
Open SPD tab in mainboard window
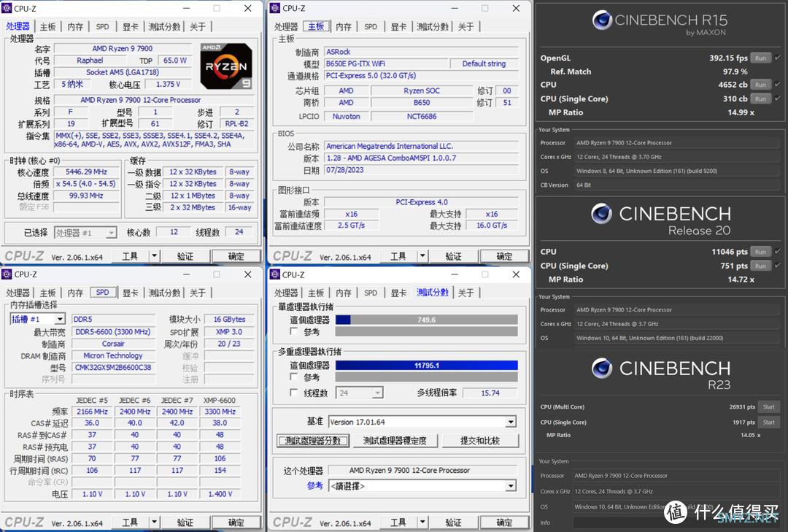coord(371,27)
